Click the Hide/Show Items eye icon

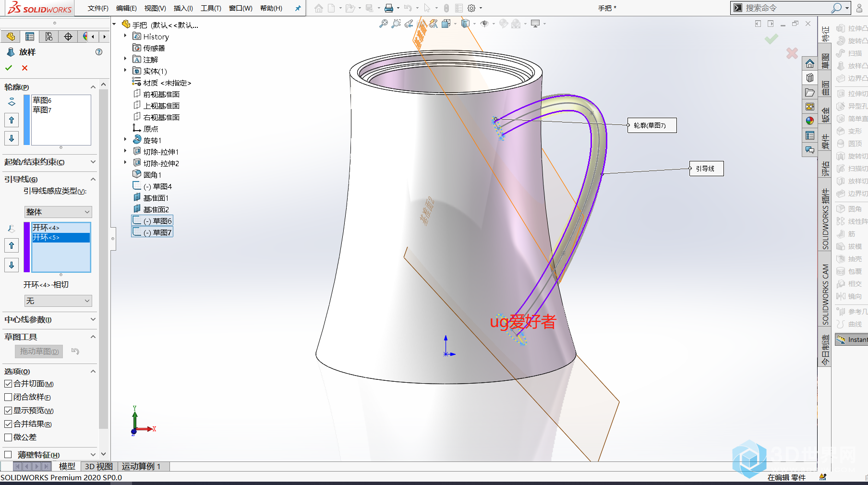click(x=484, y=24)
